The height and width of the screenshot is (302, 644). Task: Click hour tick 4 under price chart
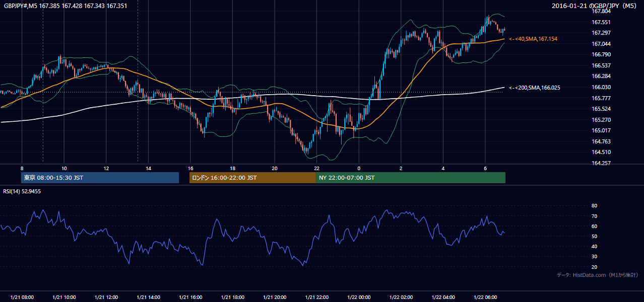(443, 168)
